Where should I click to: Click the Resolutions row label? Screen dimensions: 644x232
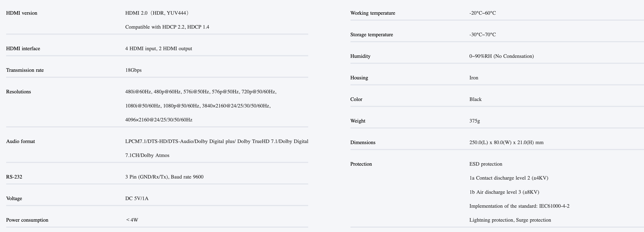(19, 92)
